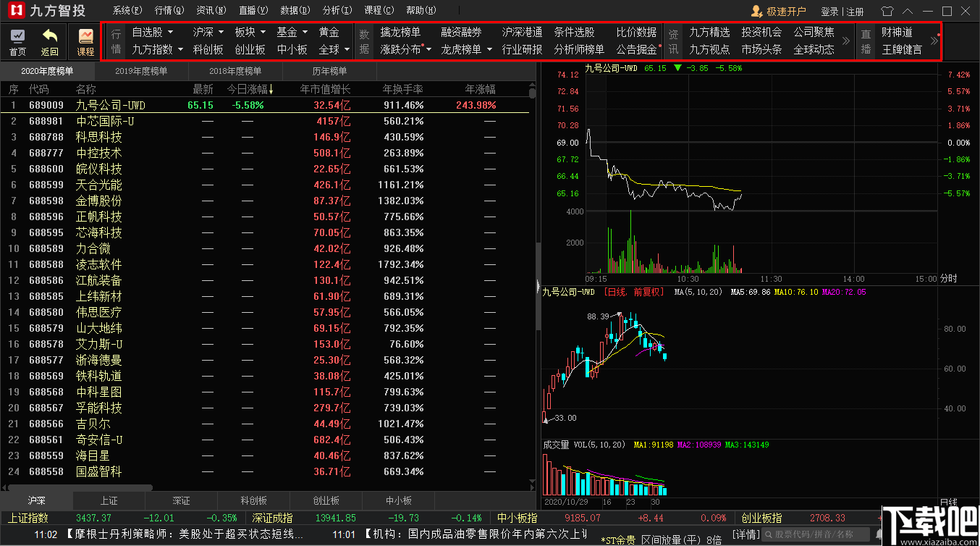Click the skin (shirt) icon in the title bar

click(x=888, y=11)
